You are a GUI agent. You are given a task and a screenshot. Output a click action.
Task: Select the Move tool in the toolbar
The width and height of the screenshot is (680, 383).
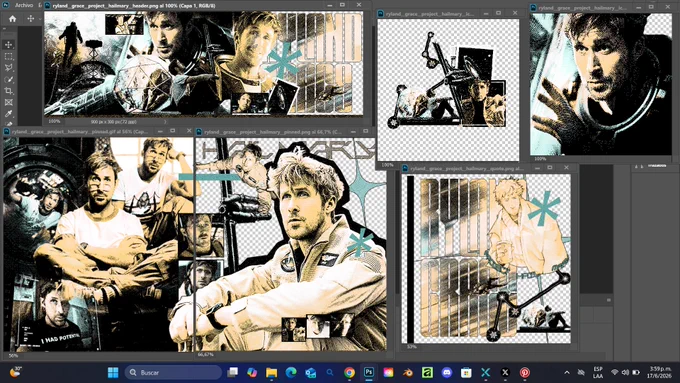click(8, 45)
